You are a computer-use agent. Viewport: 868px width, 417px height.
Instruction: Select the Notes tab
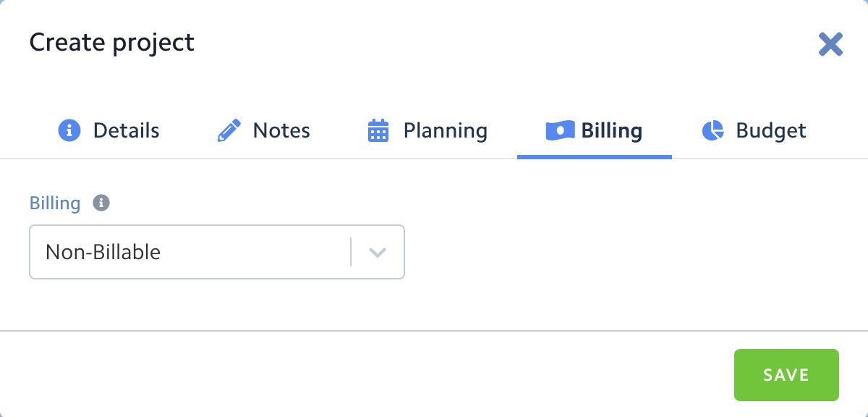[281, 130]
